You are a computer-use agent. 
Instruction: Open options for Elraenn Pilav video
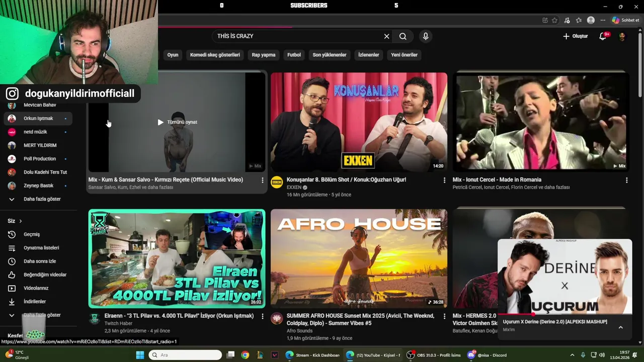pos(262,316)
